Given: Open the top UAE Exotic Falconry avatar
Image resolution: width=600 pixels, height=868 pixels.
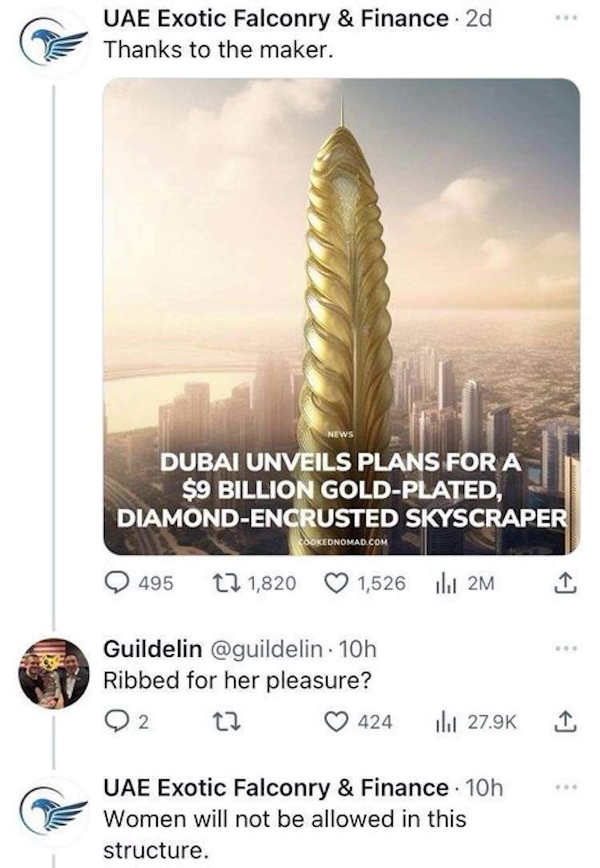Looking at the screenshot, I should [54, 43].
